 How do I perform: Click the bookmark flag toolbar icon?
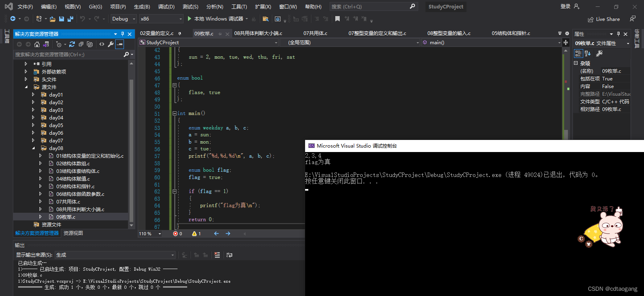pyautogui.click(x=337, y=19)
